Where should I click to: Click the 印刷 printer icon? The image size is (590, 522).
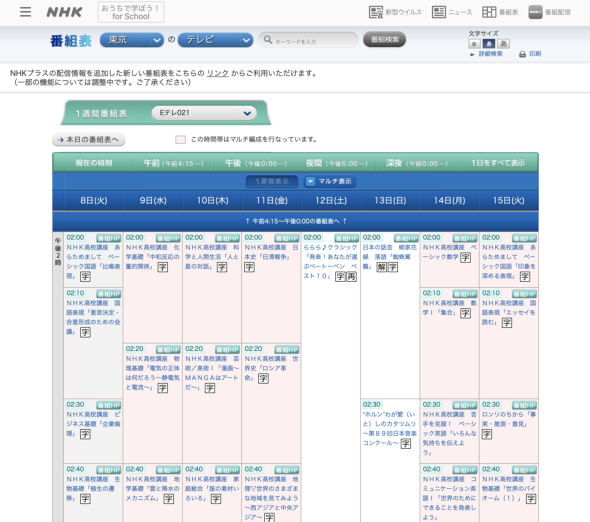[x=522, y=54]
